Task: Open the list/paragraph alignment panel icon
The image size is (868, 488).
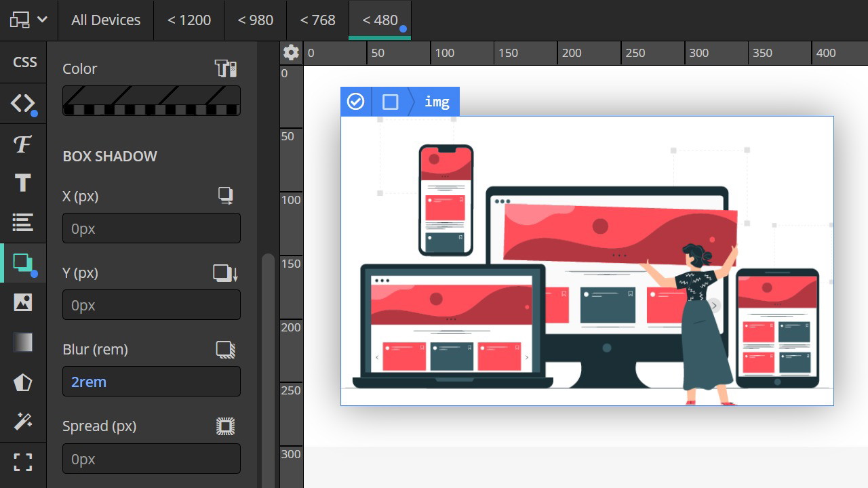Action: (x=23, y=222)
